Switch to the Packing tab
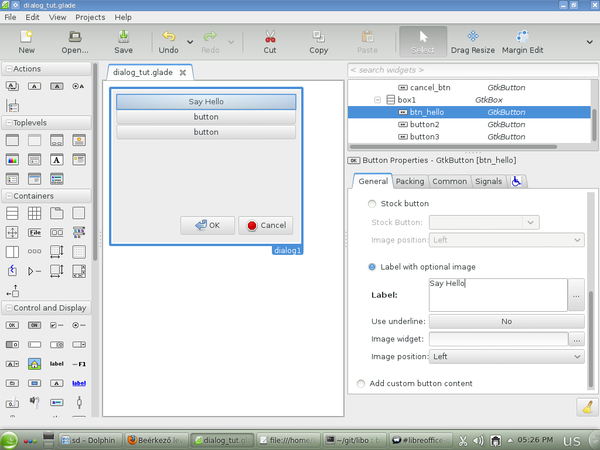Screen dimensions: 600x450 coord(410,181)
